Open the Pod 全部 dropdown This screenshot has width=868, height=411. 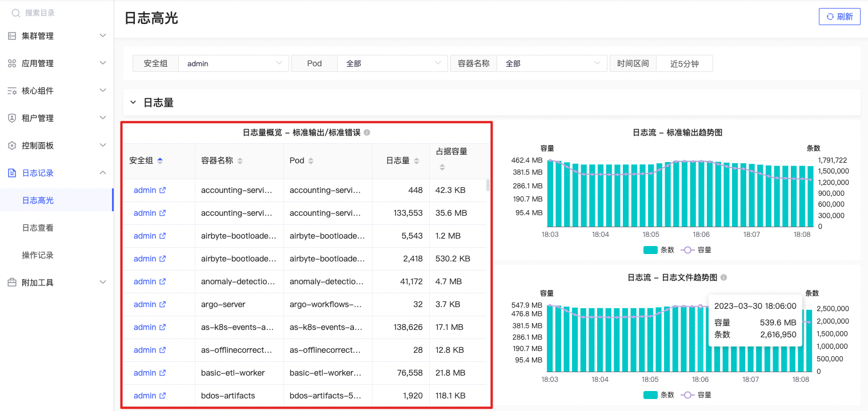pos(393,63)
